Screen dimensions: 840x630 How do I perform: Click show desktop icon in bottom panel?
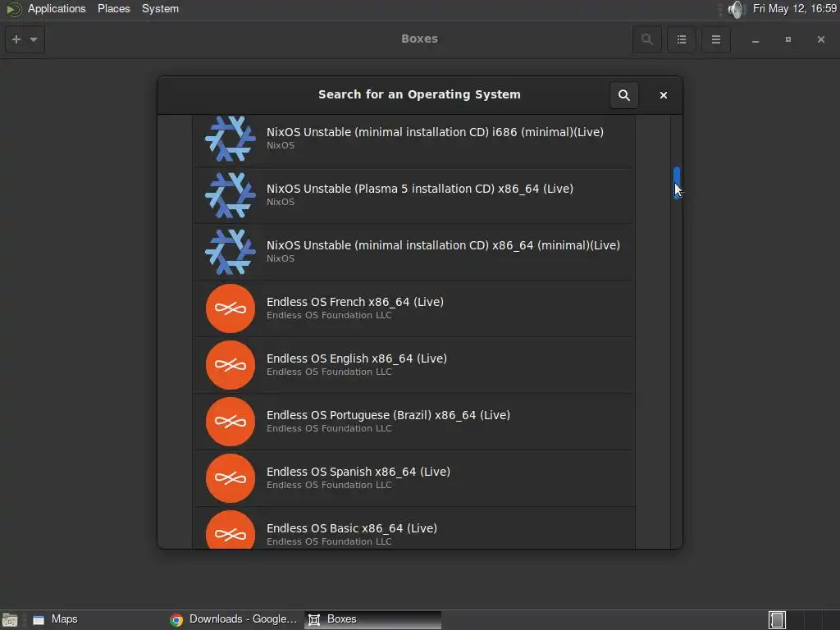coord(10,620)
